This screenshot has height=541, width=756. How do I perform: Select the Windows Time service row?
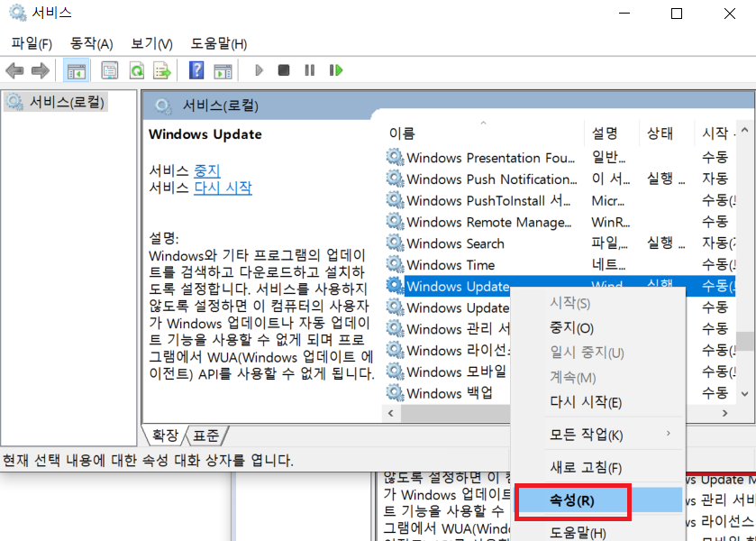560,264
